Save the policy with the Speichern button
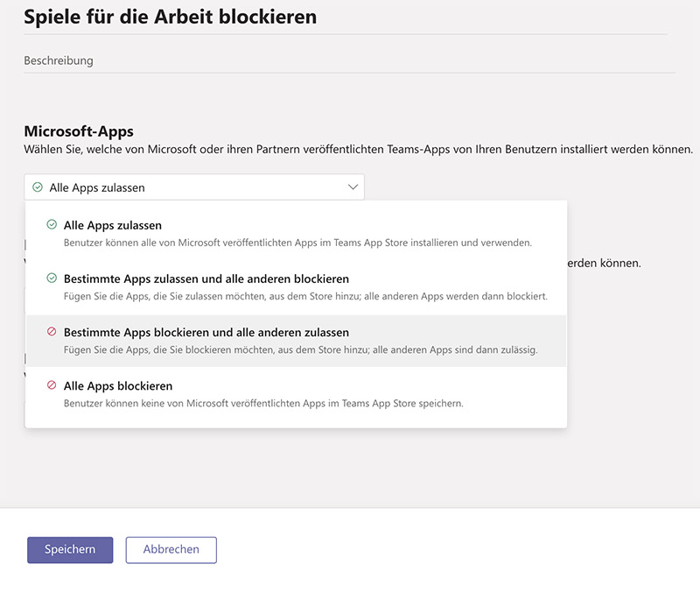Image resolution: width=700 pixels, height=592 pixels. [x=70, y=550]
